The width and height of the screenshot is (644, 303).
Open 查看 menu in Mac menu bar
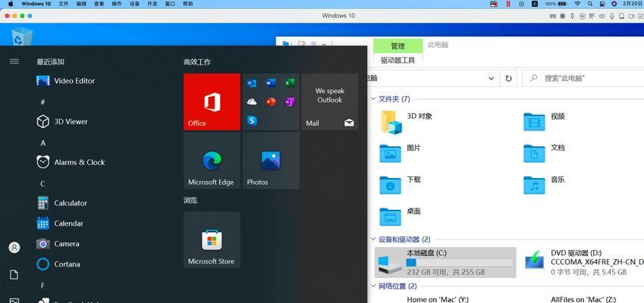pyautogui.click(x=99, y=4)
